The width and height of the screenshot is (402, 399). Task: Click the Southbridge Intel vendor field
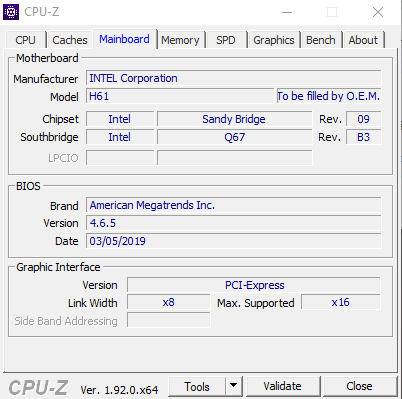pyautogui.click(x=120, y=137)
